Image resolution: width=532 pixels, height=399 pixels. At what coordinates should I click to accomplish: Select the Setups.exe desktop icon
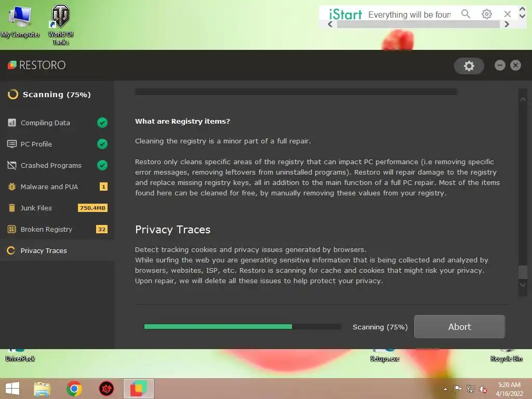[x=384, y=355]
